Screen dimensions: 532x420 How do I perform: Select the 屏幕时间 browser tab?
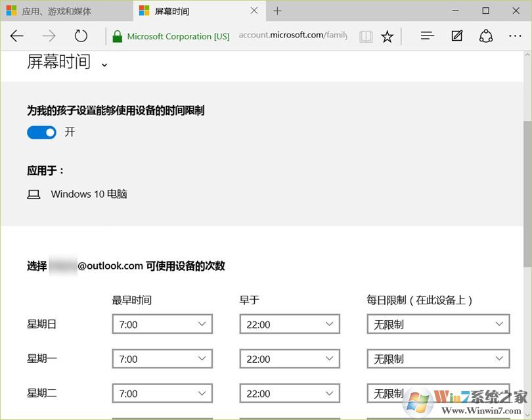tap(190, 11)
